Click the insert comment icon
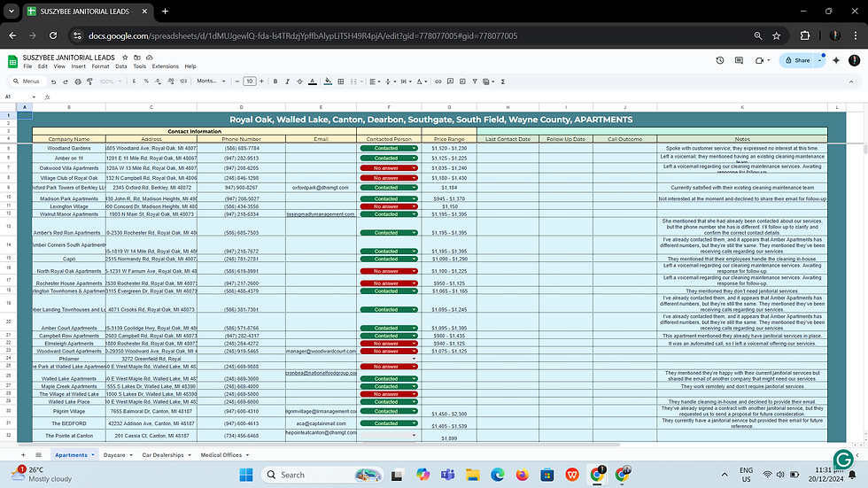 point(450,81)
